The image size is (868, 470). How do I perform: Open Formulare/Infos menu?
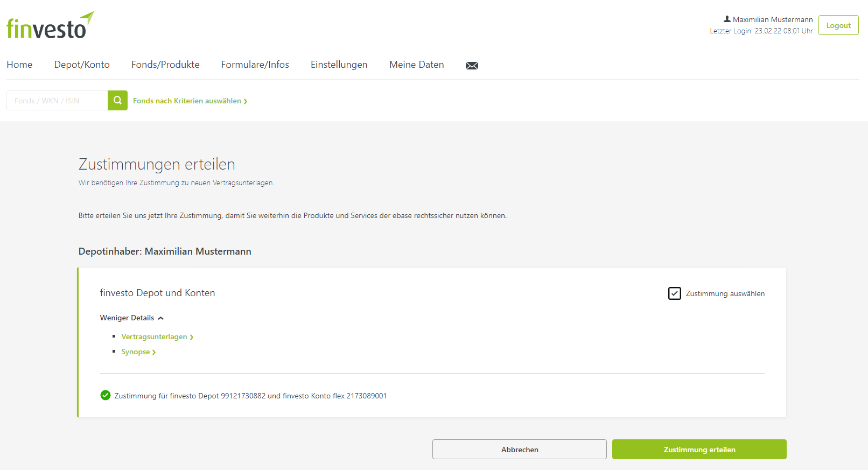click(255, 65)
